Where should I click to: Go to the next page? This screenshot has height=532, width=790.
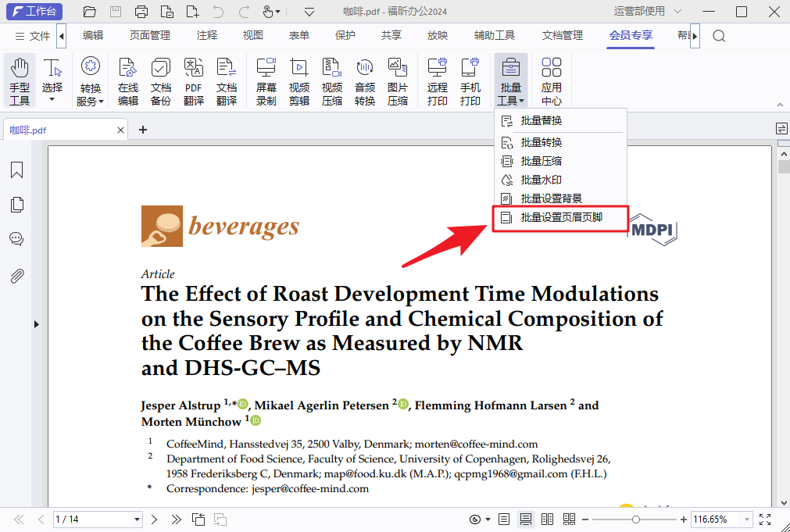tap(155, 520)
